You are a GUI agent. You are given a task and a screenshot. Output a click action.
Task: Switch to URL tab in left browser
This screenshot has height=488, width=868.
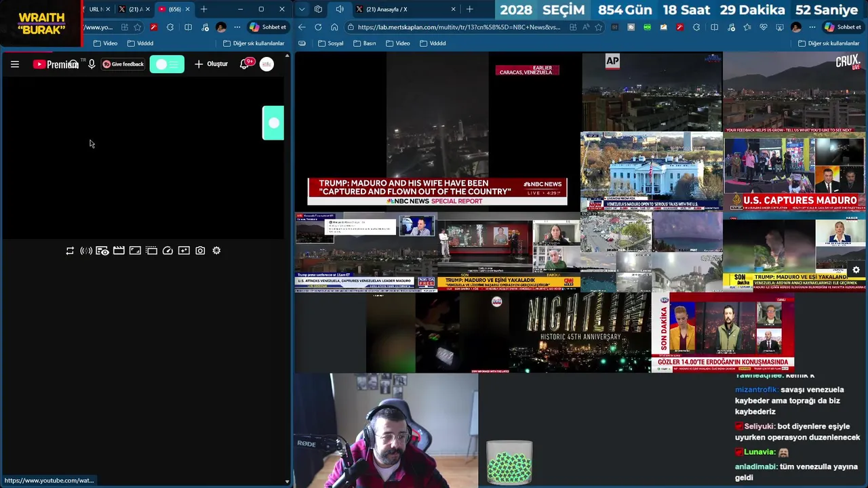point(96,9)
